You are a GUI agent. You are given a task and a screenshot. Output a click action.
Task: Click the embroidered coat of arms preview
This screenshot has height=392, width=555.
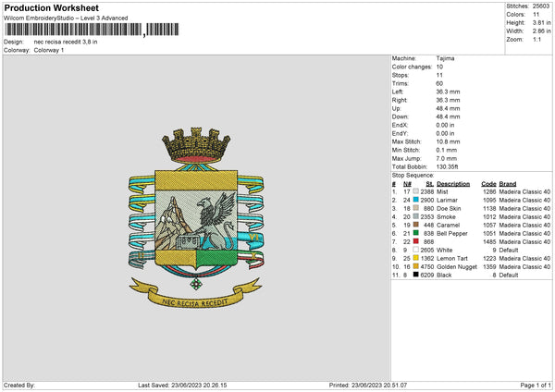coord(196,217)
